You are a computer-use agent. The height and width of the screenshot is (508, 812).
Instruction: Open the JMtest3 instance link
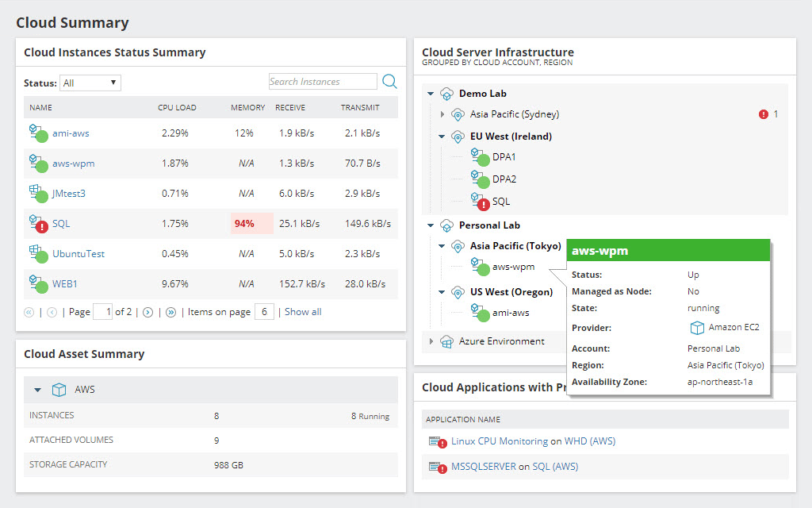[x=69, y=193]
